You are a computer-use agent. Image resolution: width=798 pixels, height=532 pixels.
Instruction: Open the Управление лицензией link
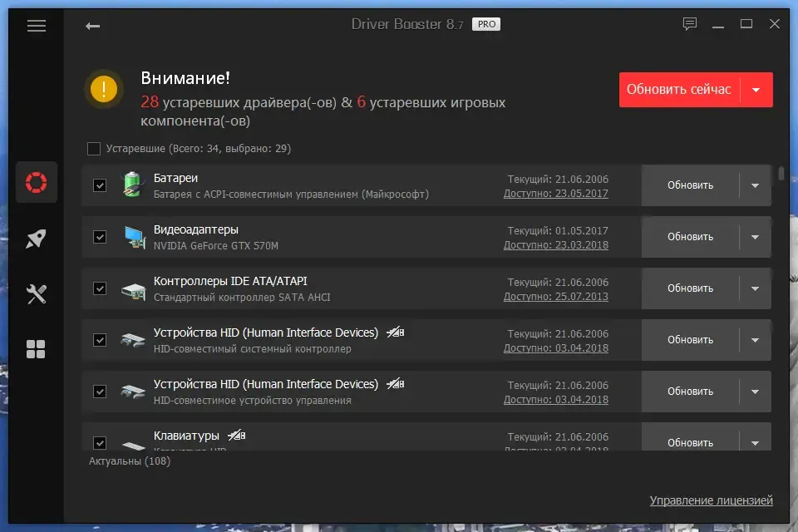[711, 500]
